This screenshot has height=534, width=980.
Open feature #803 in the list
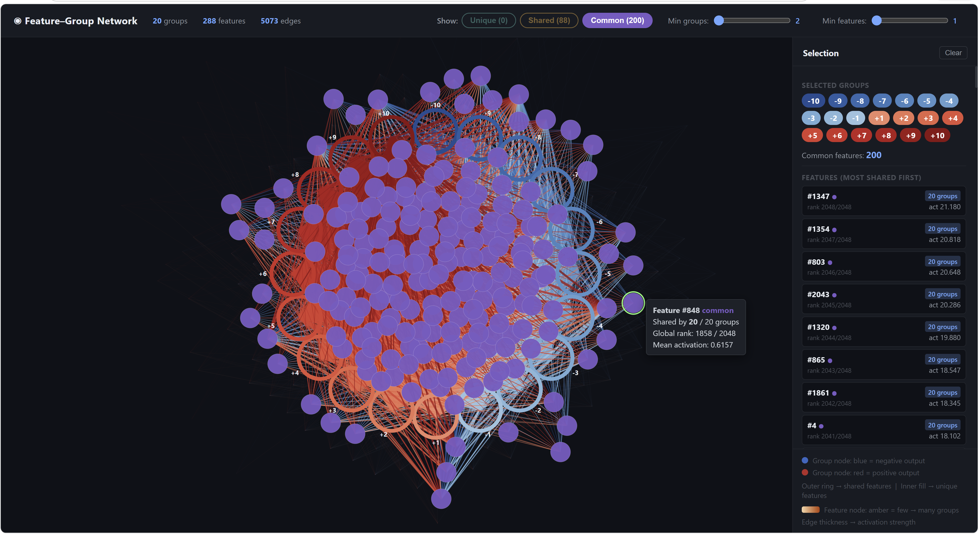point(883,266)
